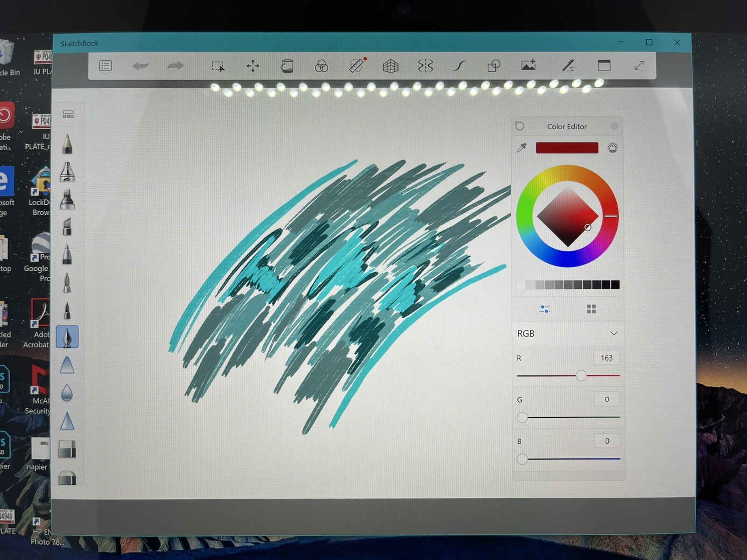Image resolution: width=747 pixels, height=560 pixels.
Task: Click the Add Image icon
Action: click(529, 65)
